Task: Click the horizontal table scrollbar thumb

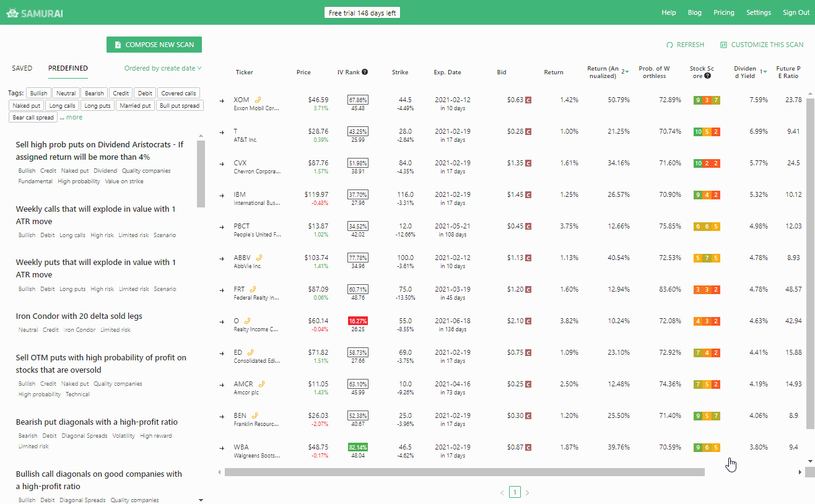Action: [464, 472]
